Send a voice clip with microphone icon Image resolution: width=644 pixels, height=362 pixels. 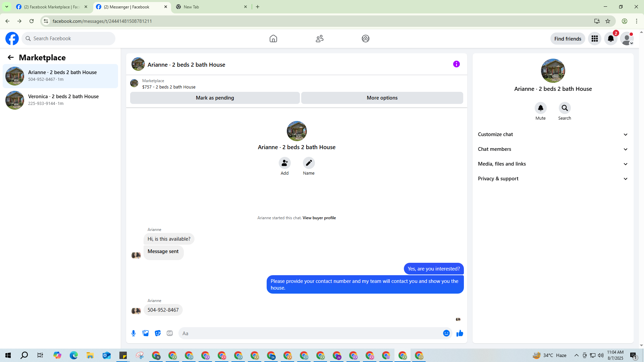[x=133, y=333]
